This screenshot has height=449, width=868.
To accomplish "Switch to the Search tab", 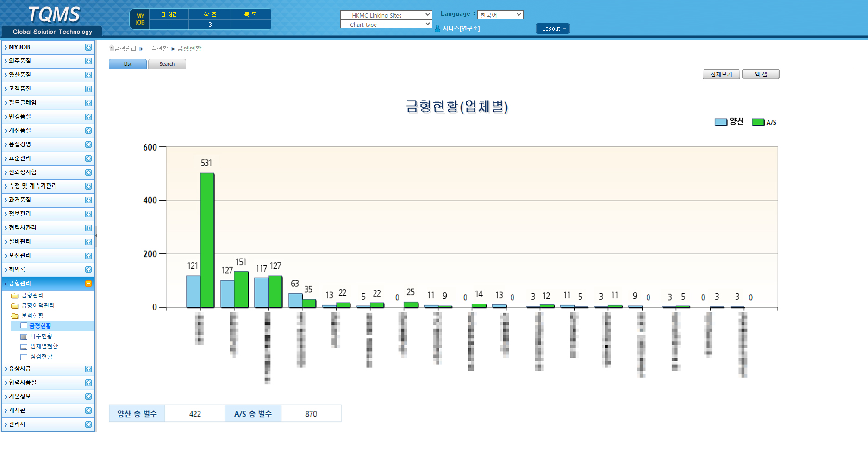I will (167, 64).
